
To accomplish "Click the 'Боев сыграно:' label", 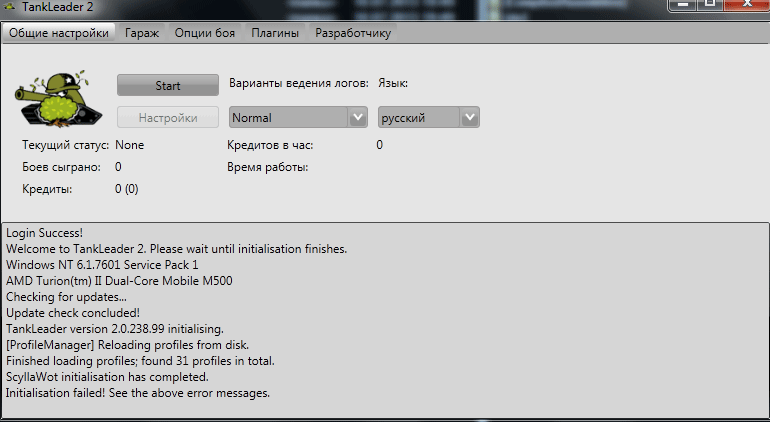I will 61,168.
